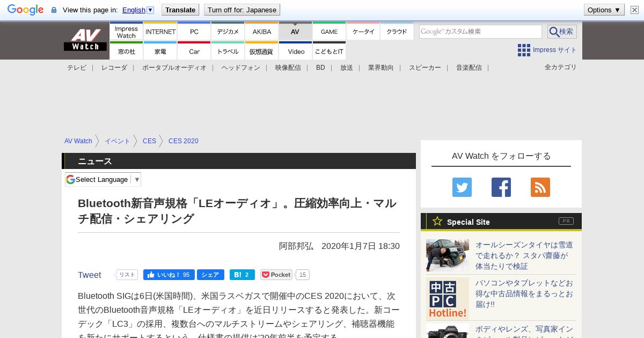Open the GAME tab
The image size is (644, 338).
pos(330,31)
